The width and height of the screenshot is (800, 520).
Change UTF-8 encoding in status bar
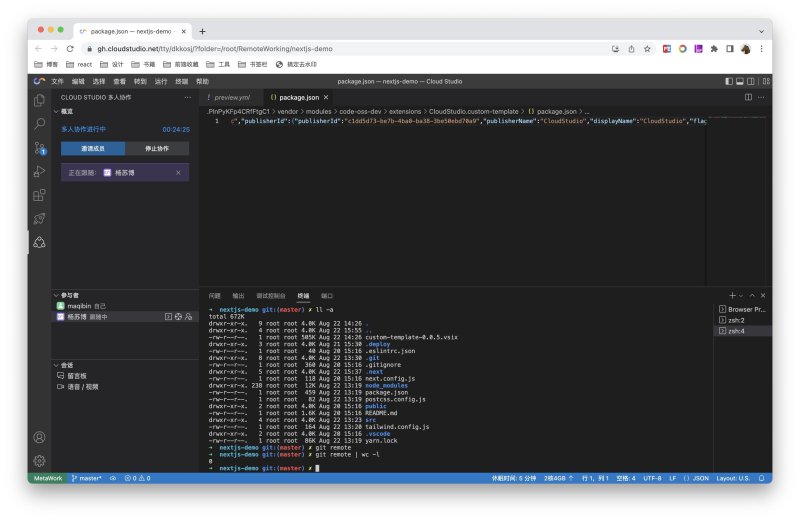click(x=652, y=478)
